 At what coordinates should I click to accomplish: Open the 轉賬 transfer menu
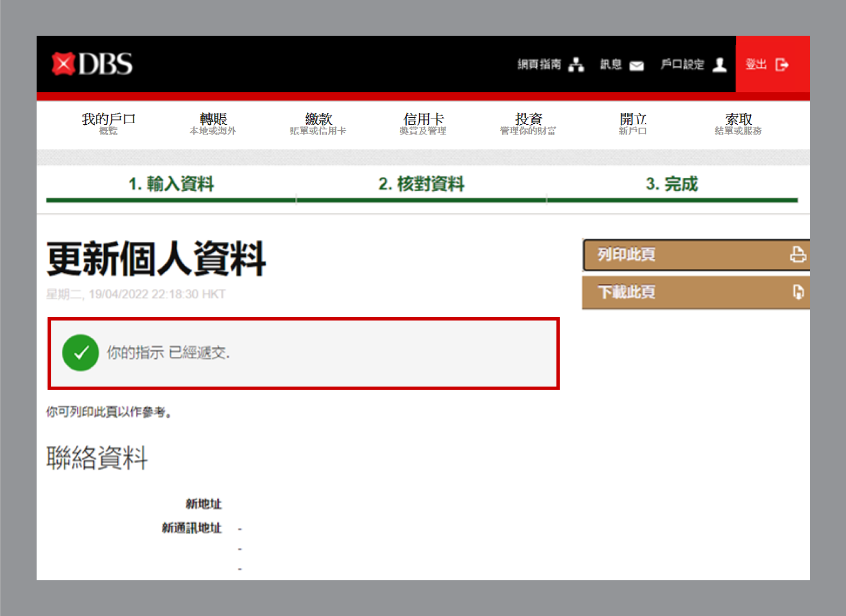point(213,123)
